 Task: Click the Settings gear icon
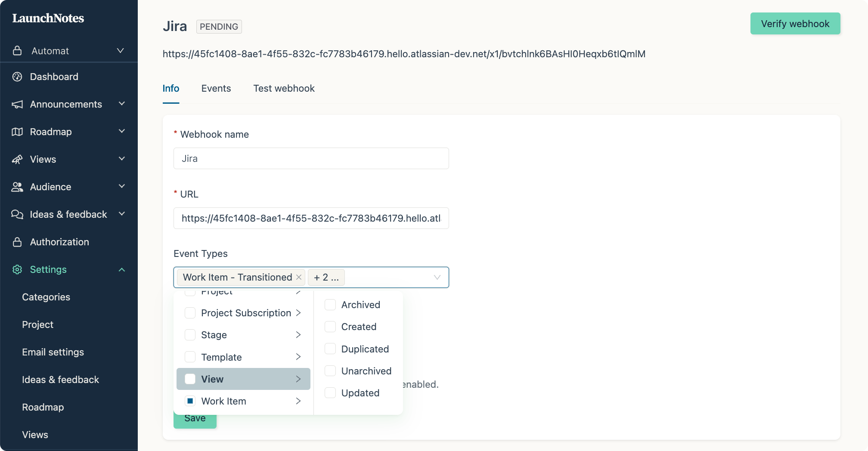[x=17, y=269]
